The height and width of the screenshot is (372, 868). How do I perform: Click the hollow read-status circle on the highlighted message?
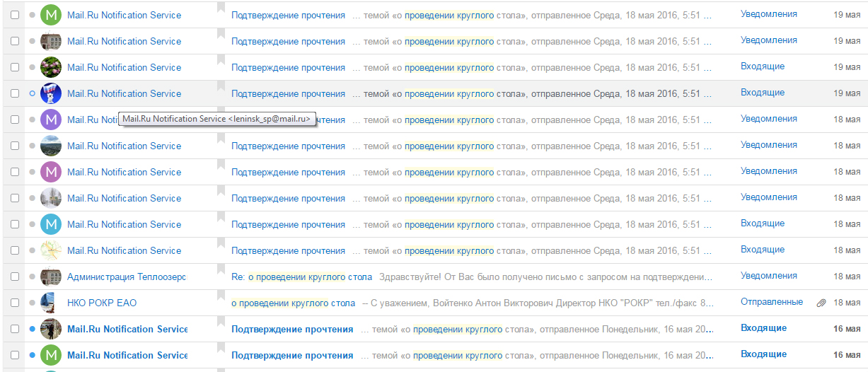point(32,93)
